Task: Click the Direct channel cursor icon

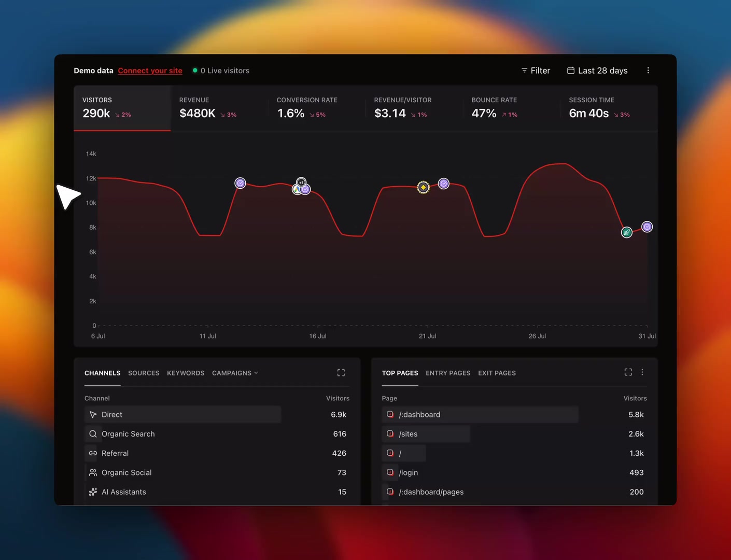Action: (93, 415)
